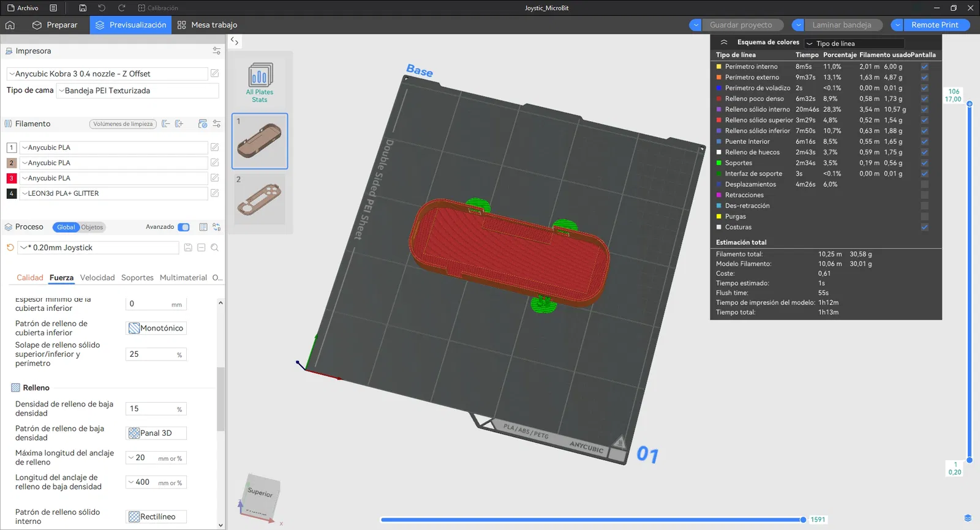Viewport: 980px width, 530px height.
Task: Click the add filament icon
Action: (x=179, y=124)
